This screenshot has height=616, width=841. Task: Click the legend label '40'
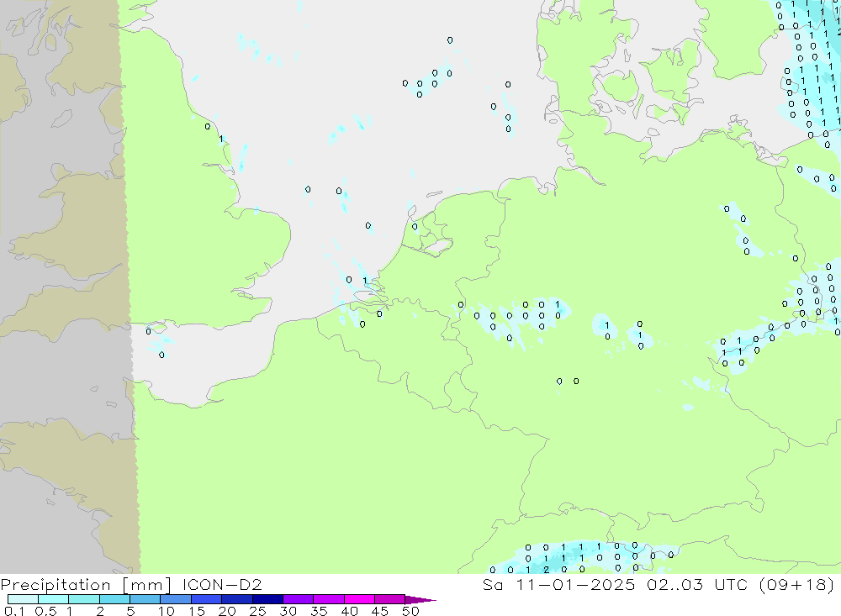[349, 611]
